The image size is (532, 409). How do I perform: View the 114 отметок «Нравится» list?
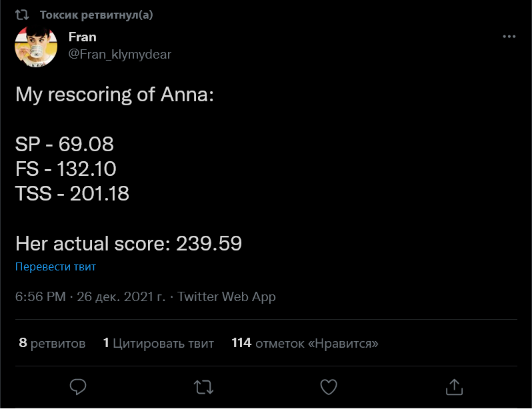tap(305, 344)
